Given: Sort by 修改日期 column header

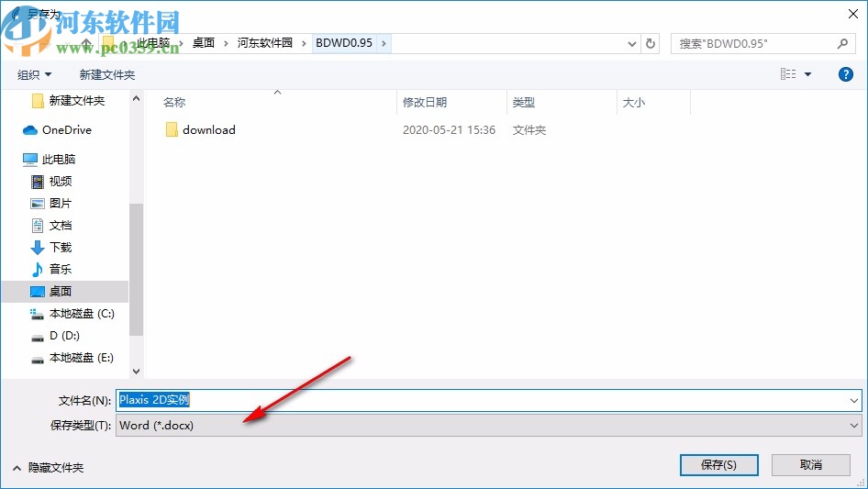Looking at the screenshot, I should pyautogui.click(x=425, y=103).
